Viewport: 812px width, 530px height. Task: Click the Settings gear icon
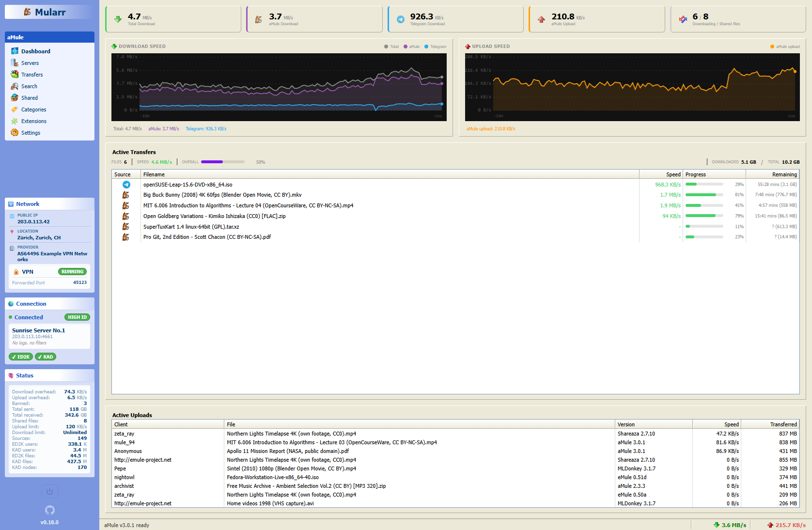point(15,132)
